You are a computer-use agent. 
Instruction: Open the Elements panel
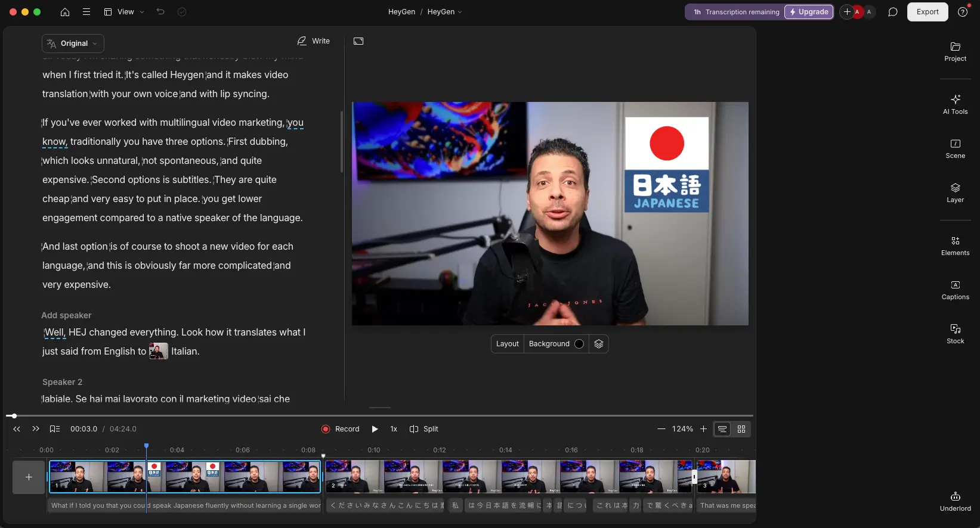(956, 246)
